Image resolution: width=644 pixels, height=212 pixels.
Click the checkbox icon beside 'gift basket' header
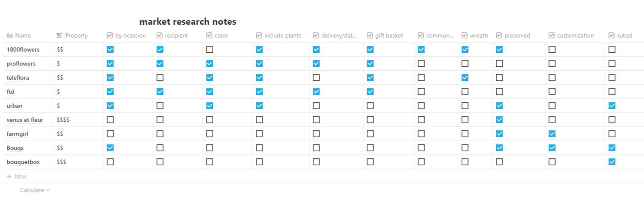click(370, 36)
